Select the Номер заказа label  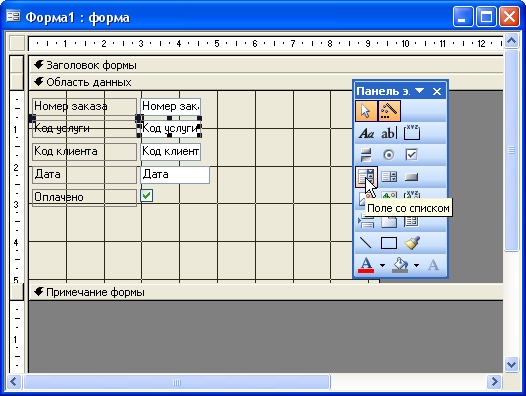pos(85,106)
